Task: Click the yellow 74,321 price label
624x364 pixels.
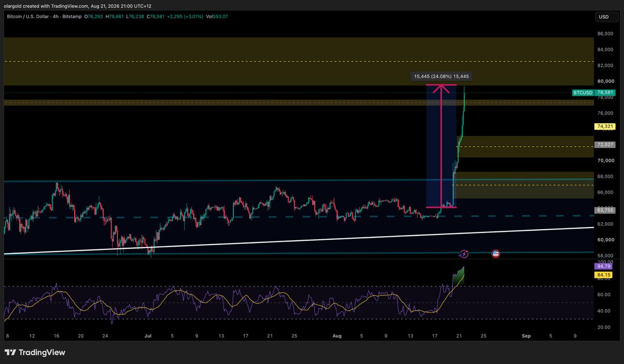Action: pos(605,127)
